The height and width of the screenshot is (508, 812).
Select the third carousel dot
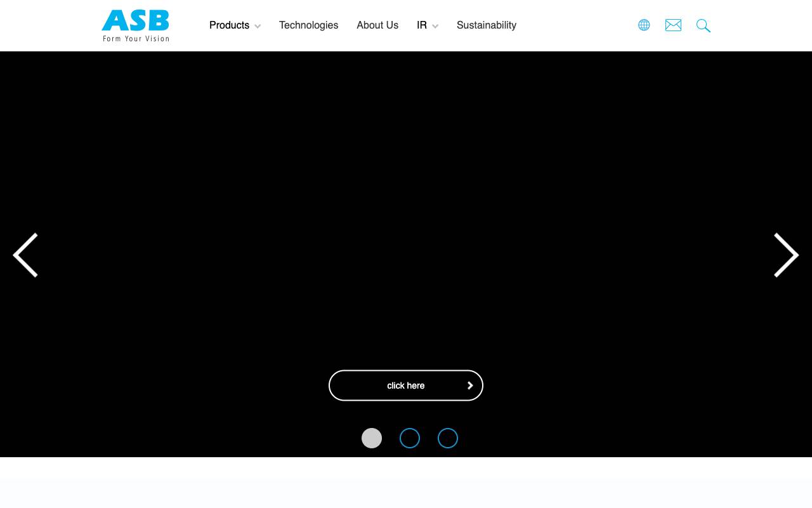448,438
